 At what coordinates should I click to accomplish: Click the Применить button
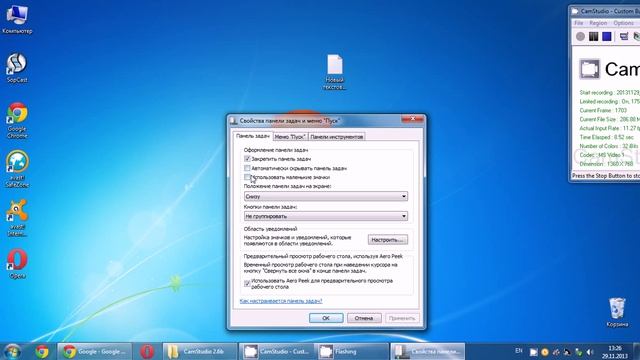pos(402,318)
